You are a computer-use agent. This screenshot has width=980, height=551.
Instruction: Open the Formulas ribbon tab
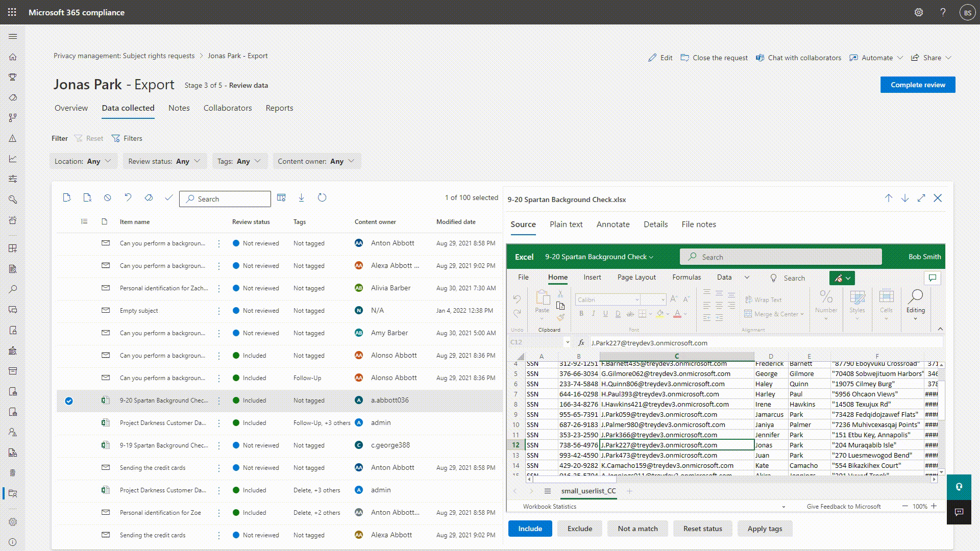(687, 277)
